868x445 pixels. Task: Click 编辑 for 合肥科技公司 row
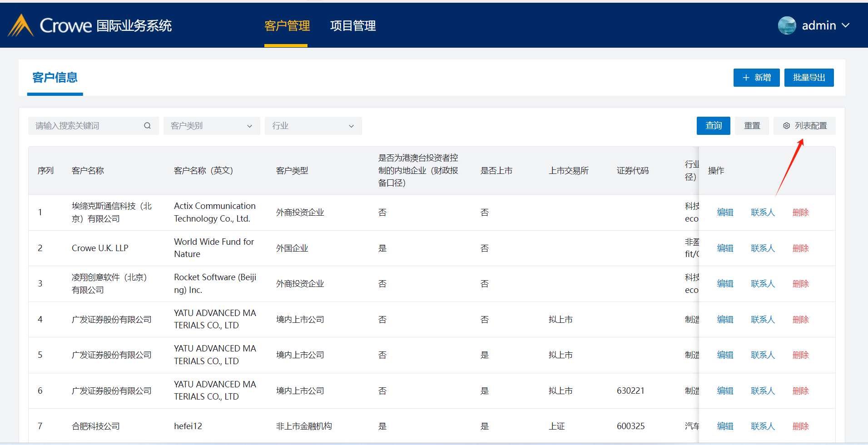[725, 426]
